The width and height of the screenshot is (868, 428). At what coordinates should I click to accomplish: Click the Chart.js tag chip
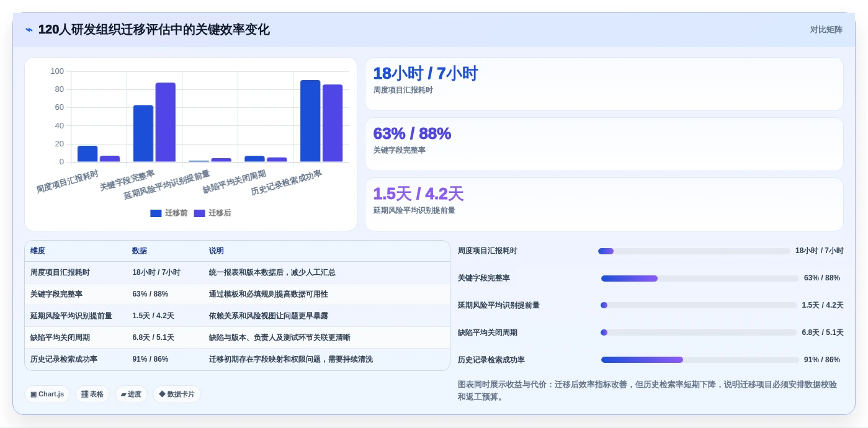tap(47, 395)
